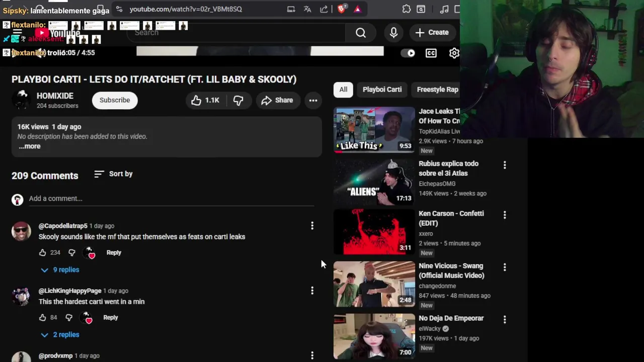The height and width of the screenshot is (362, 644).
Task: Click the 209 Comments heading
Action: (45, 175)
